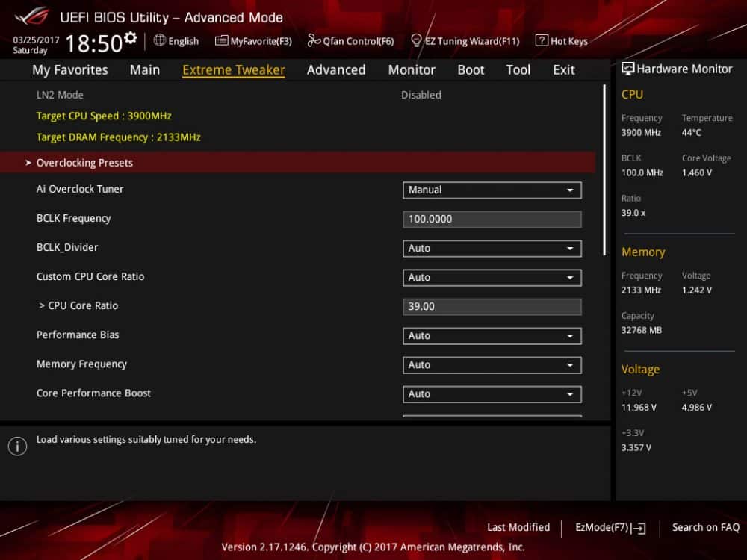Click the 18:50 clock display
This screenshot has width=747, height=560.
(94, 43)
